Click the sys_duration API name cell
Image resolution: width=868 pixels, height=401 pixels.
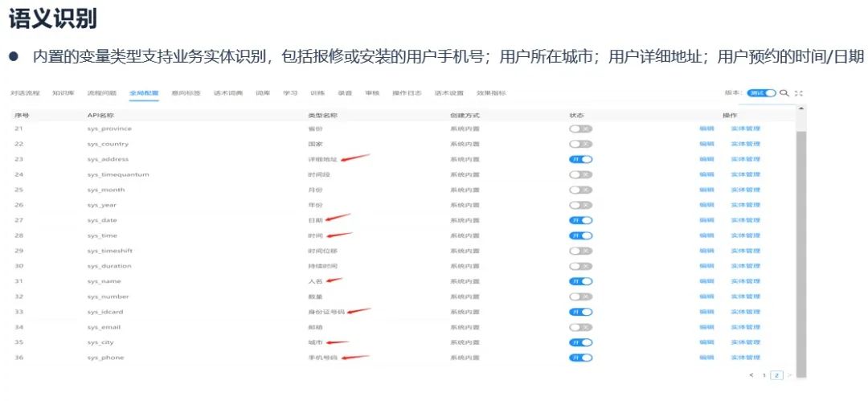(109, 266)
